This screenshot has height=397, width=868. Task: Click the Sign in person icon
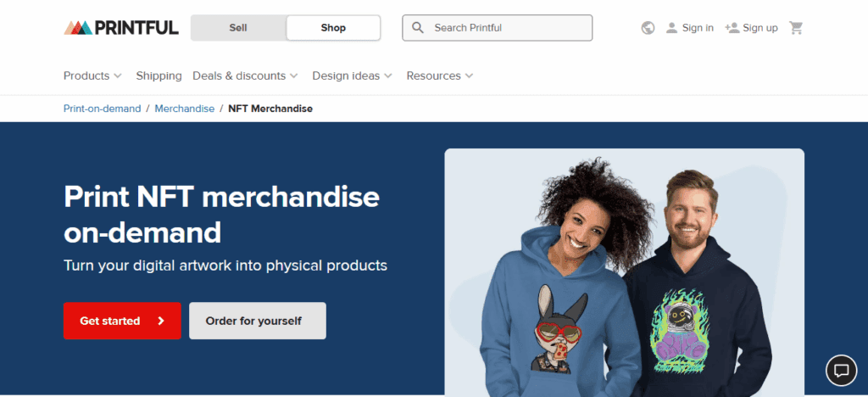671,28
